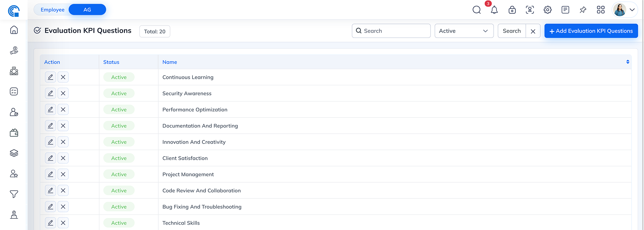The width and height of the screenshot is (644, 230).
Task: Select the AG toggle option
Action: pos(87,10)
